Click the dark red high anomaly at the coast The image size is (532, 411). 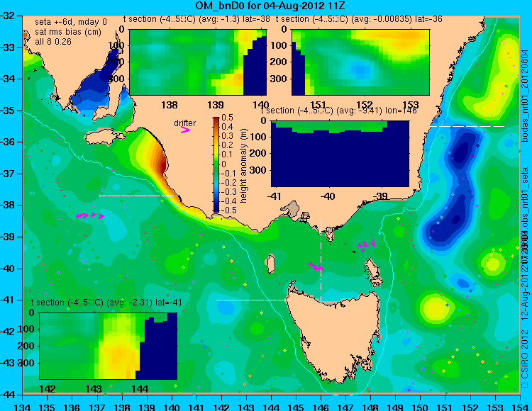tap(163, 164)
